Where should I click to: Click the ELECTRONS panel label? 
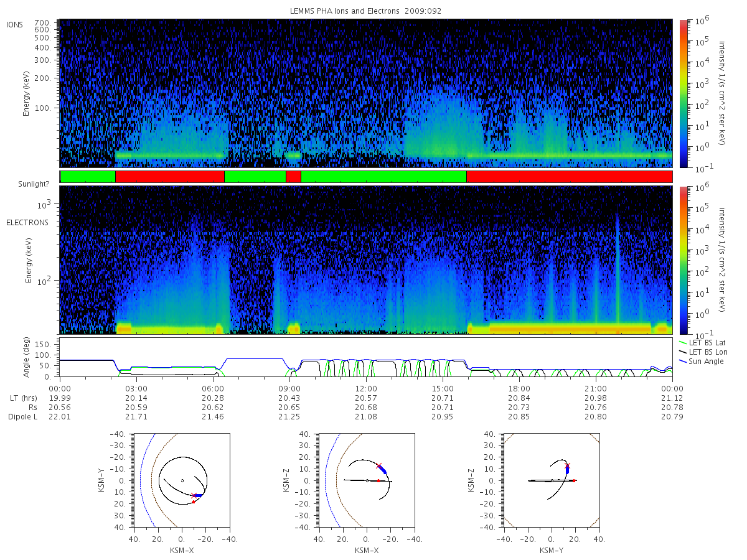(x=27, y=222)
